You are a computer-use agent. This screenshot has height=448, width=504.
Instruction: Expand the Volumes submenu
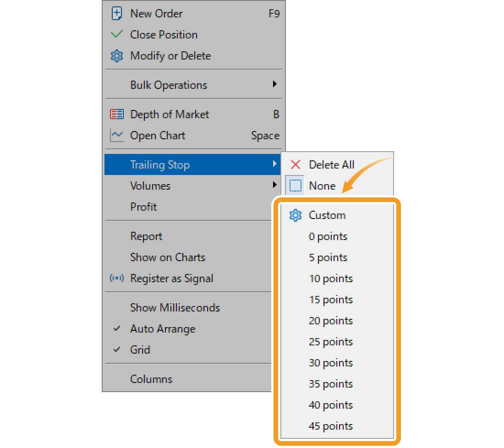click(x=150, y=186)
